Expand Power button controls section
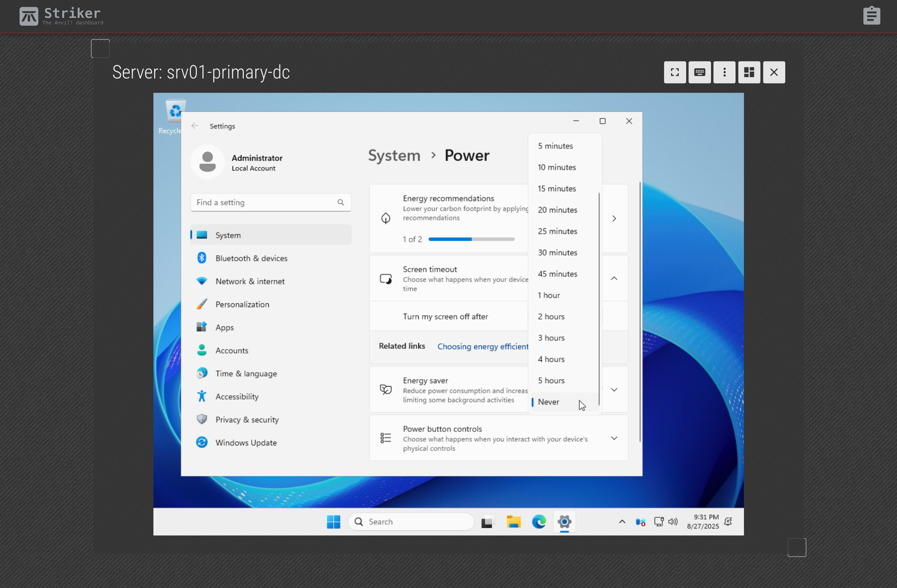Viewport: 897px width, 588px height. pyautogui.click(x=614, y=438)
